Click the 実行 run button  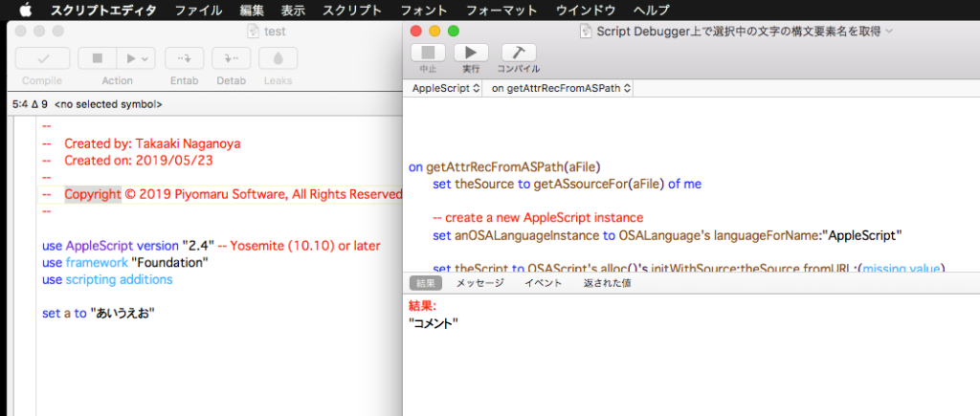pos(471,52)
